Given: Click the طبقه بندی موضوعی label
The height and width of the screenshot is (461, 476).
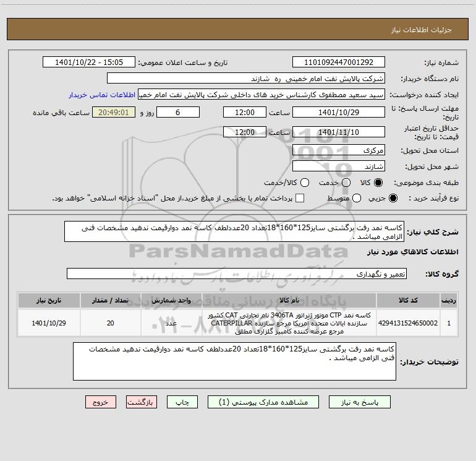Looking at the screenshot, I should (x=426, y=183).
